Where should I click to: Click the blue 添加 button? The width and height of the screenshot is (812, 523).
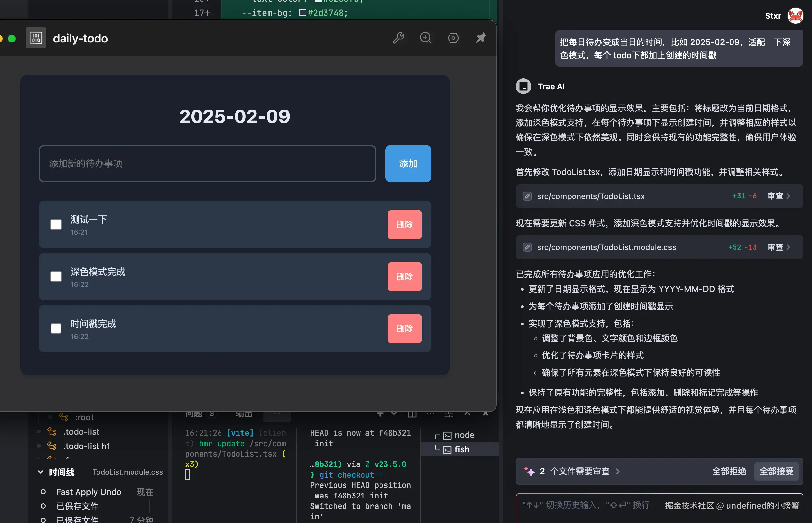click(408, 164)
